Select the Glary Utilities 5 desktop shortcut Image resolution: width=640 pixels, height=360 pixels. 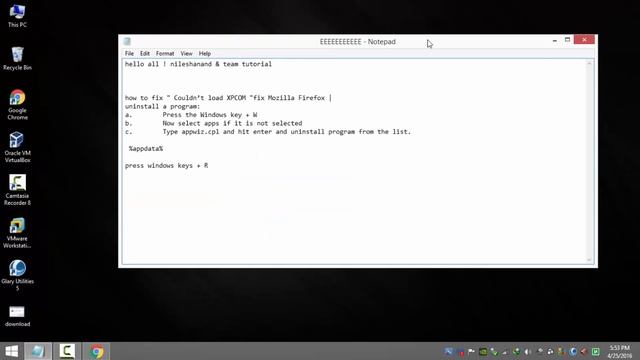(17, 276)
